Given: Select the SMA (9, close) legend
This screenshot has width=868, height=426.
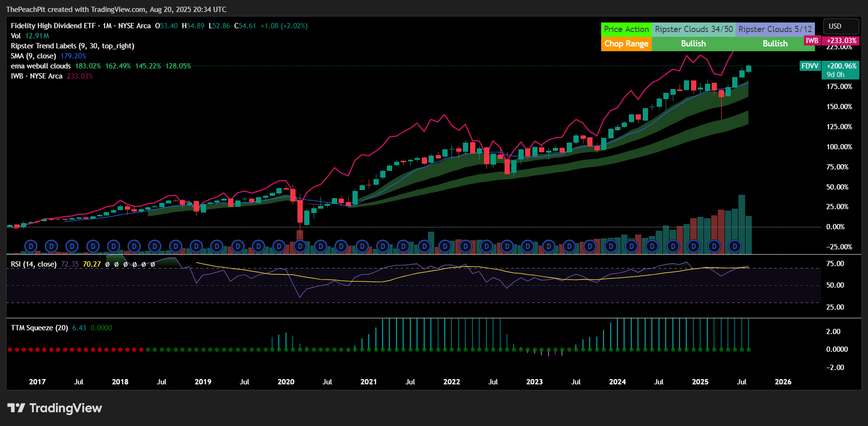Looking at the screenshot, I should point(33,56).
